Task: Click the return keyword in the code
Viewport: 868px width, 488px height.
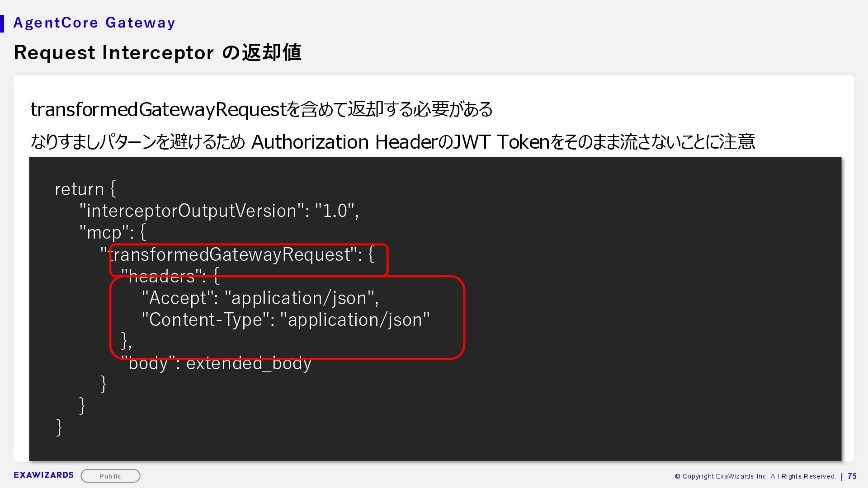Action: point(79,189)
